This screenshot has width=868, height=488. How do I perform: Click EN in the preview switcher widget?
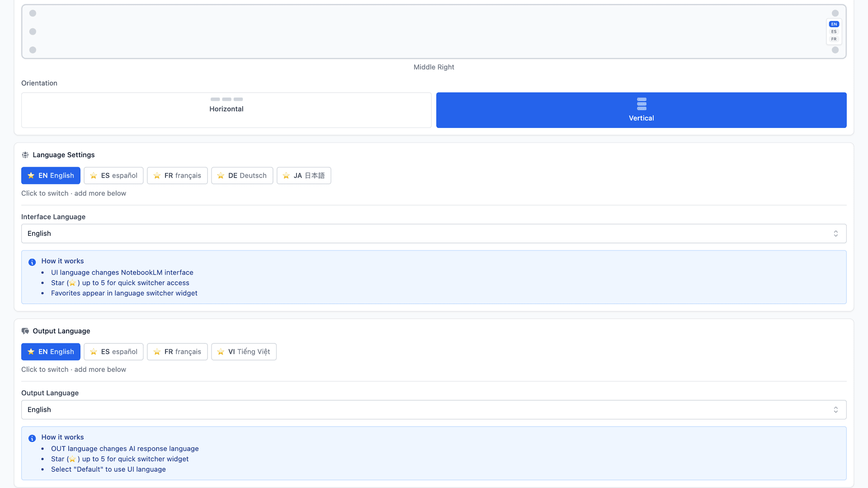pos(834,24)
